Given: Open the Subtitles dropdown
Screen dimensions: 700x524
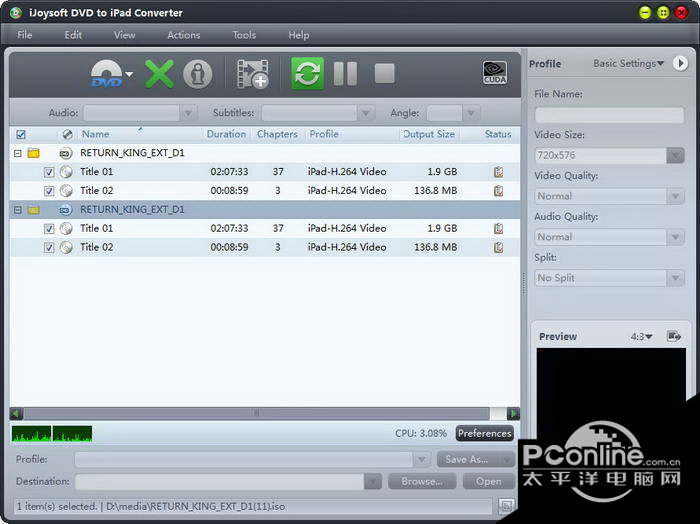Looking at the screenshot, I should 366,113.
